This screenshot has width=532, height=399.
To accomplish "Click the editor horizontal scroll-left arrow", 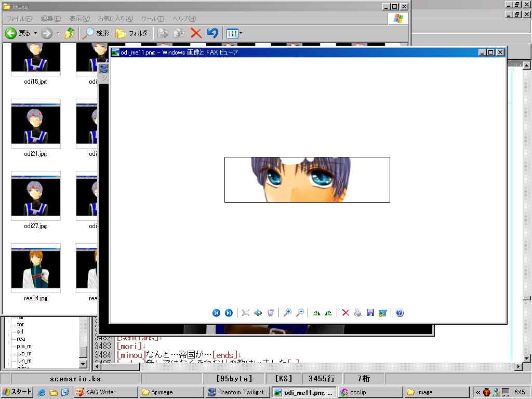I will tap(97, 366).
